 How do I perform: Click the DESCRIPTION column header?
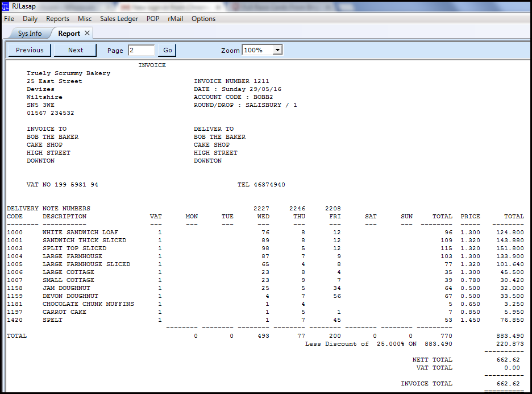tap(64, 217)
